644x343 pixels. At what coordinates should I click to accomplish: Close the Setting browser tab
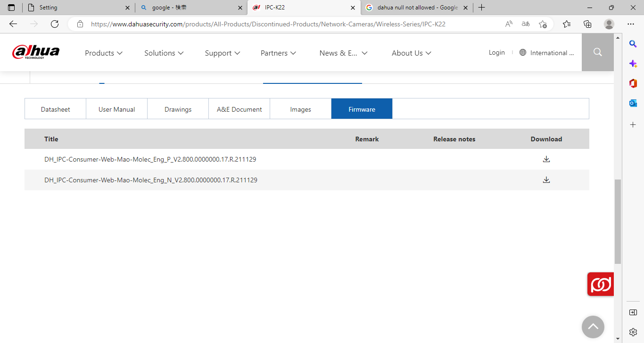[x=128, y=8]
